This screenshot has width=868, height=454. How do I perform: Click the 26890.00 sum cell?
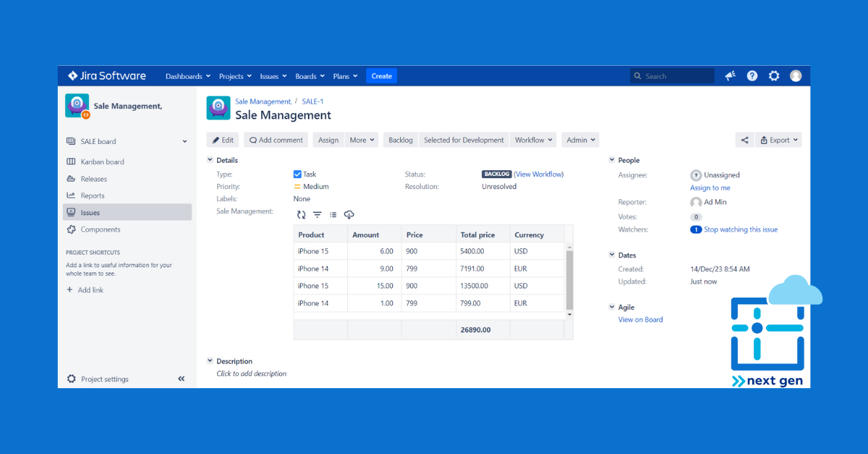tap(483, 329)
